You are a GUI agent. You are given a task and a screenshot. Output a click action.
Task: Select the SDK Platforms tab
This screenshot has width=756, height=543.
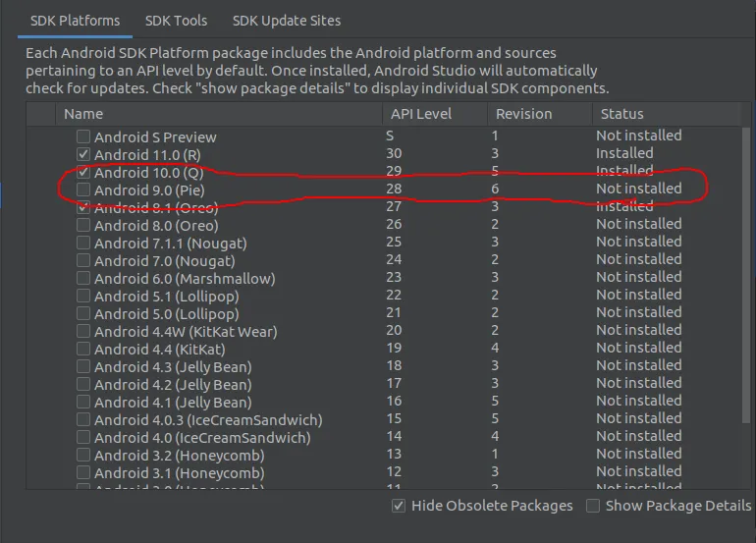point(76,20)
